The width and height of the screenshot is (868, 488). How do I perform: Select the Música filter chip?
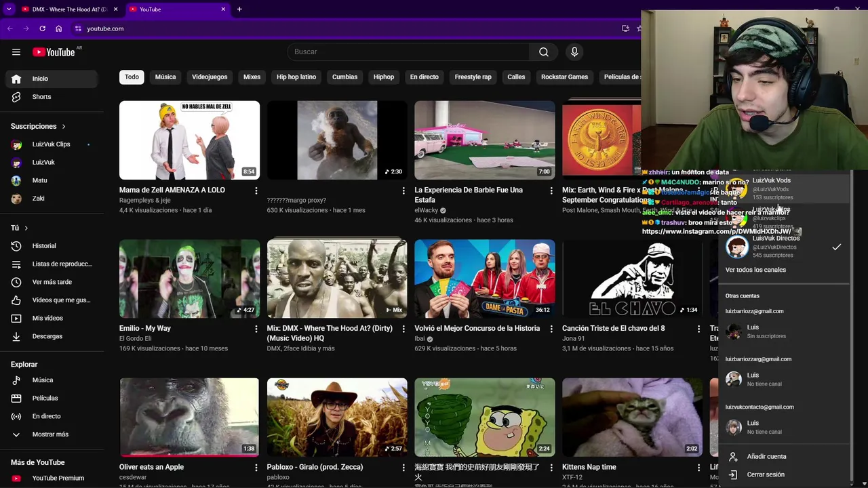165,77
